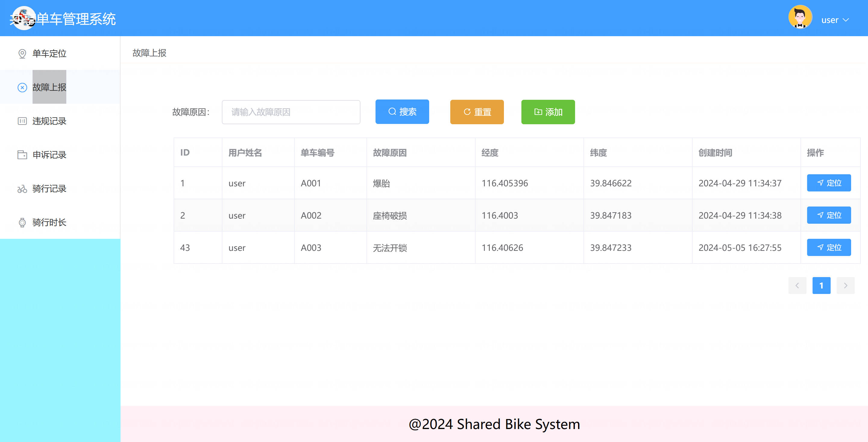Click the circled-x icon beside 故障上报

pos(22,88)
